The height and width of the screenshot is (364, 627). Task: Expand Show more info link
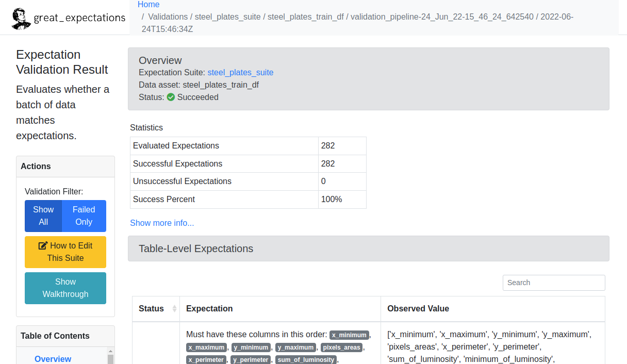coord(162,223)
